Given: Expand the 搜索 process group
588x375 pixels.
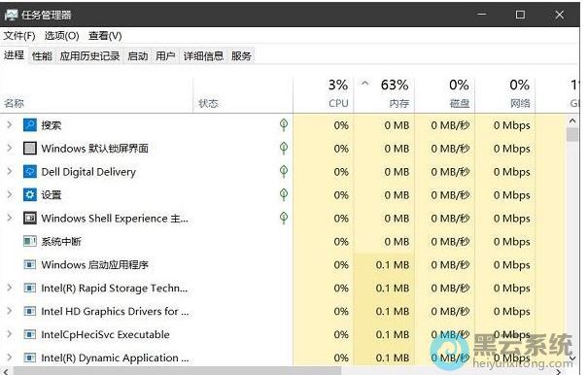Looking at the screenshot, I should (x=10, y=125).
